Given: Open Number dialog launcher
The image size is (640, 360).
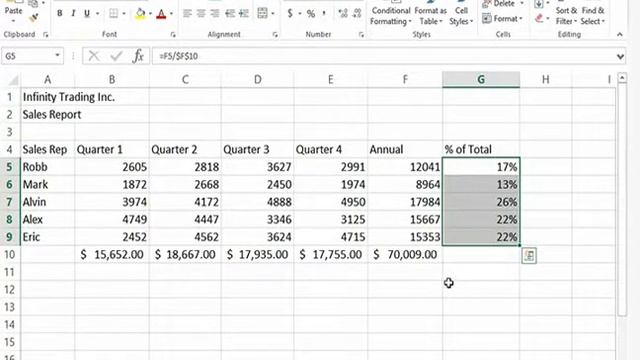Looking at the screenshot, I should [361, 35].
